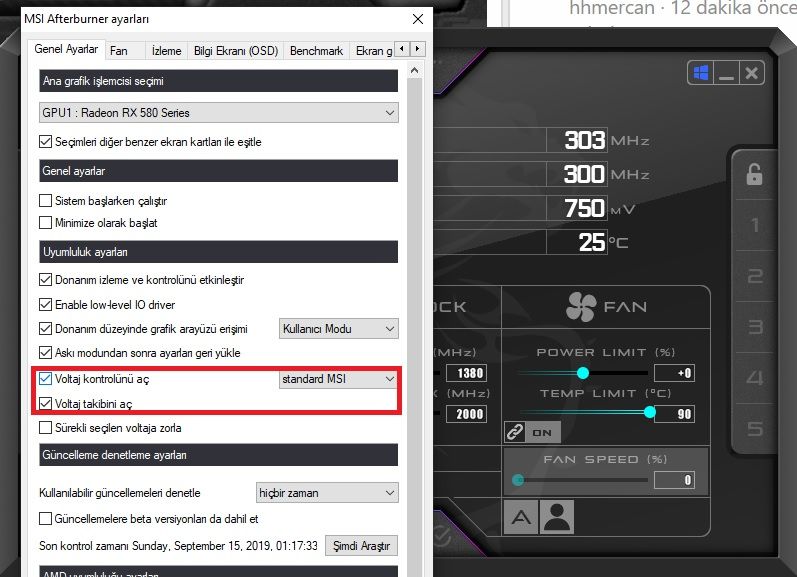
Task: Uncheck Seçimleri diğer benzer ekran kartları ile eşitle
Action: click(x=45, y=142)
